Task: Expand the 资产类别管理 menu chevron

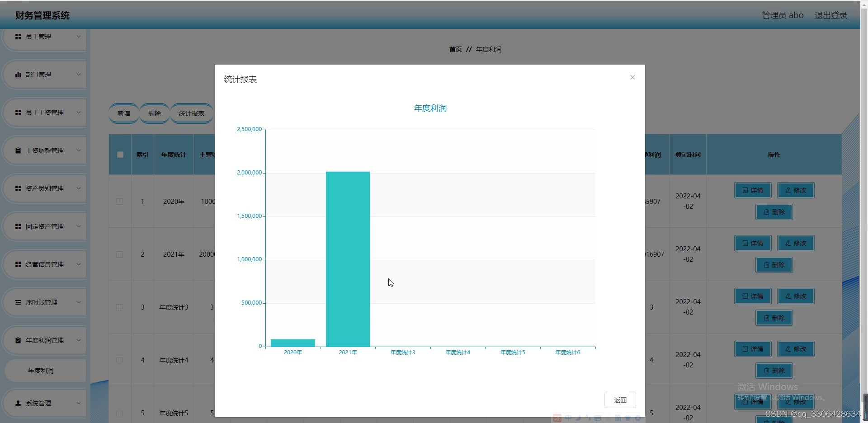Action: pyautogui.click(x=79, y=188)
